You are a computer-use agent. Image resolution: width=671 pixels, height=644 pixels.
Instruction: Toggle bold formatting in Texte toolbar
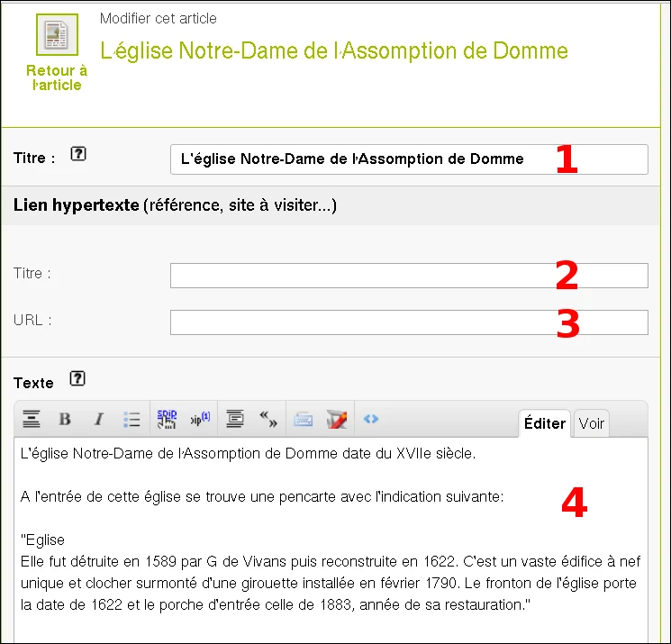point(65,419)
